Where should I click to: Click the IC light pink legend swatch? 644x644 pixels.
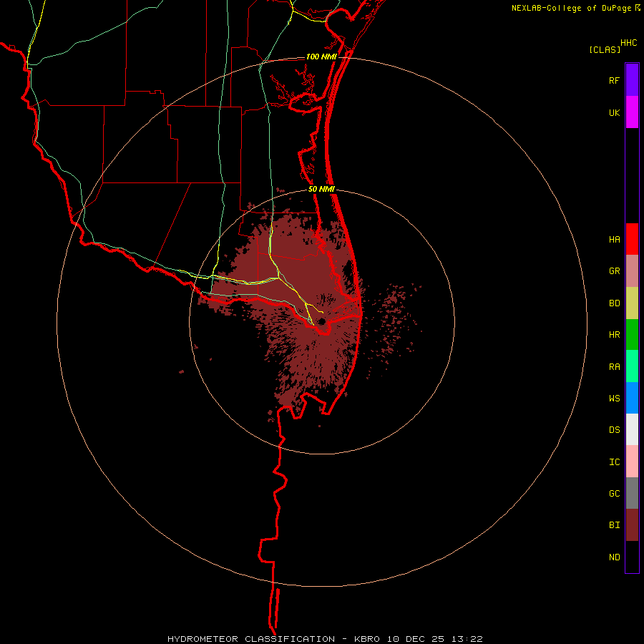pyautogui.click(x=632, y=462)
